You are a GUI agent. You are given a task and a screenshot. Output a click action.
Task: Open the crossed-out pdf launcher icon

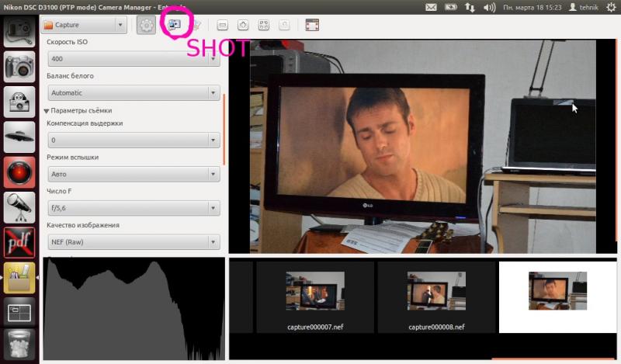(19, 242)
